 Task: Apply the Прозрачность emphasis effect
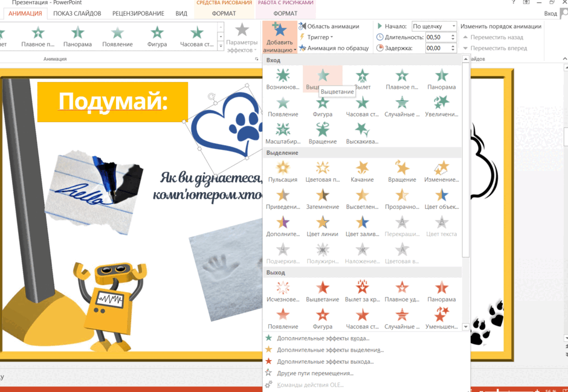(x=402, y=199)
